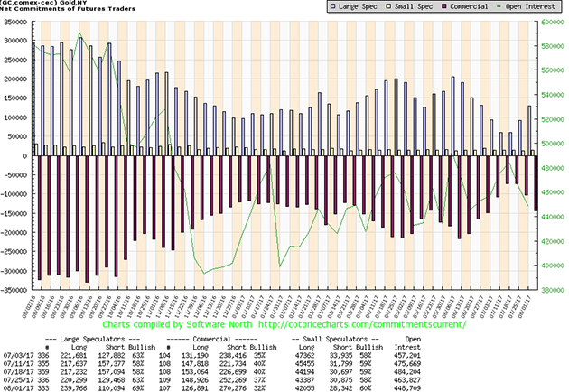The image size is (569, 392).
Task: Click the 600000 right axis label
Action: click(551, 22)
